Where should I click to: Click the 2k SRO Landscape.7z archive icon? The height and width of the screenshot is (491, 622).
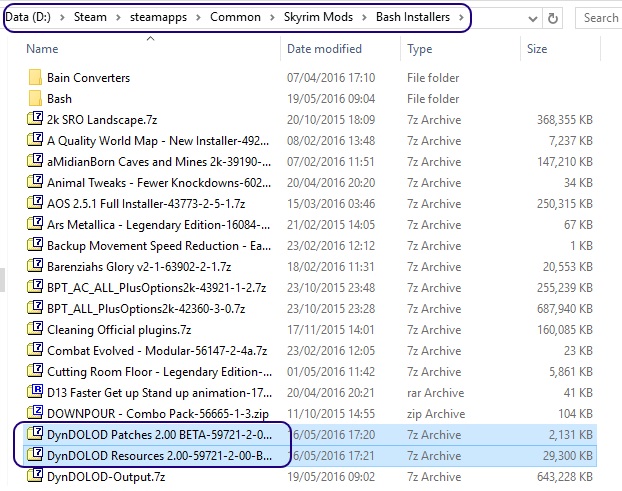(x=35, y=119)
